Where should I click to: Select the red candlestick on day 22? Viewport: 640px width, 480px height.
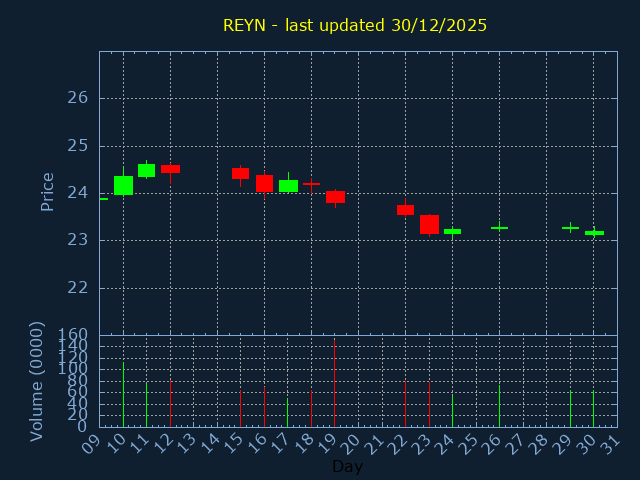pos(405,210)
